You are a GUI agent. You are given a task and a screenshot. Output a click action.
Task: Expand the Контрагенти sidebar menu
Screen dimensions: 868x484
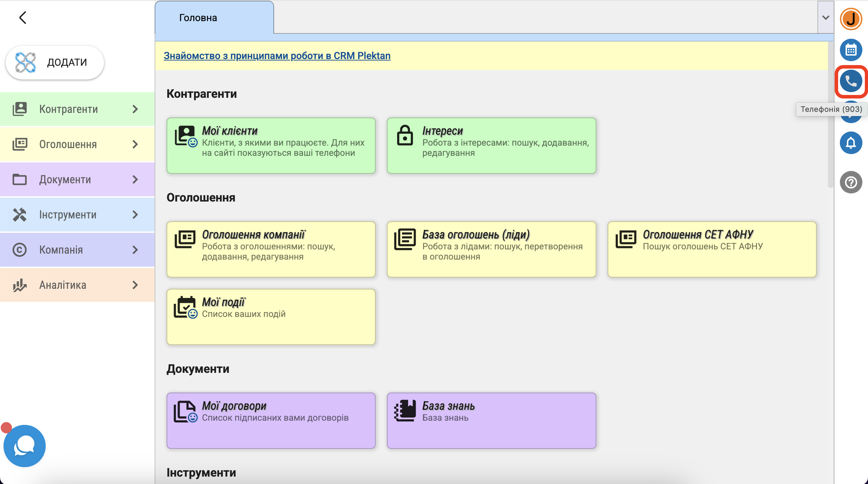coord(135,109)
